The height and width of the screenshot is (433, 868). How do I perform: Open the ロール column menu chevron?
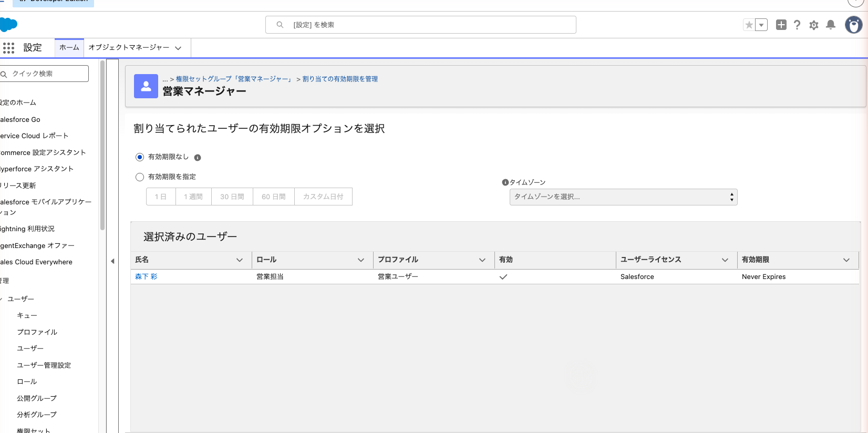coord(361,260)
